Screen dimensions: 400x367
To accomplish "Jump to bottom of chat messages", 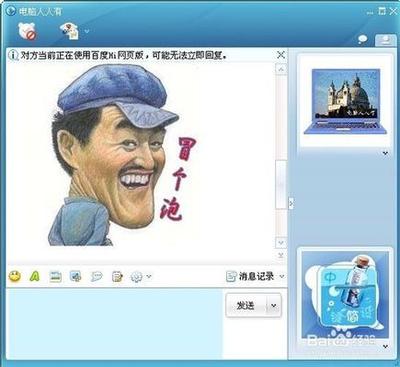I will [x=281, y=255].
